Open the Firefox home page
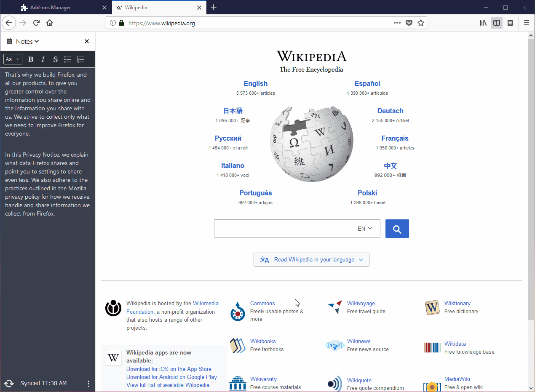 pyautogui.click(x=50, y=23)
